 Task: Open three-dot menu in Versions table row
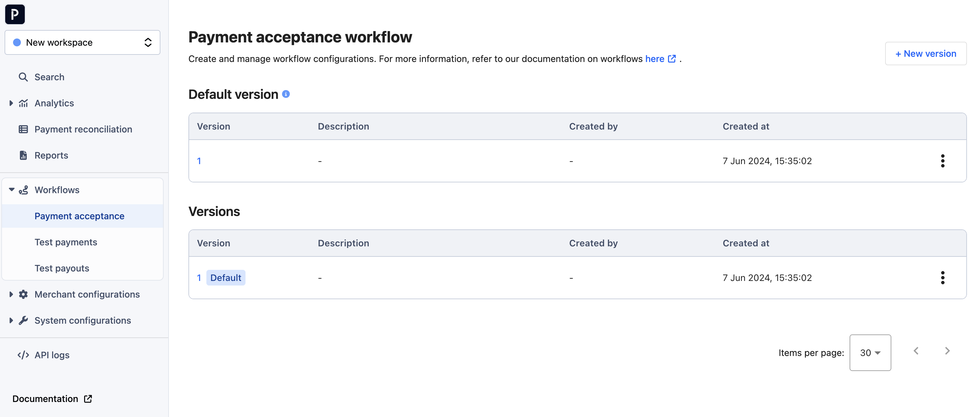point(942,278)
